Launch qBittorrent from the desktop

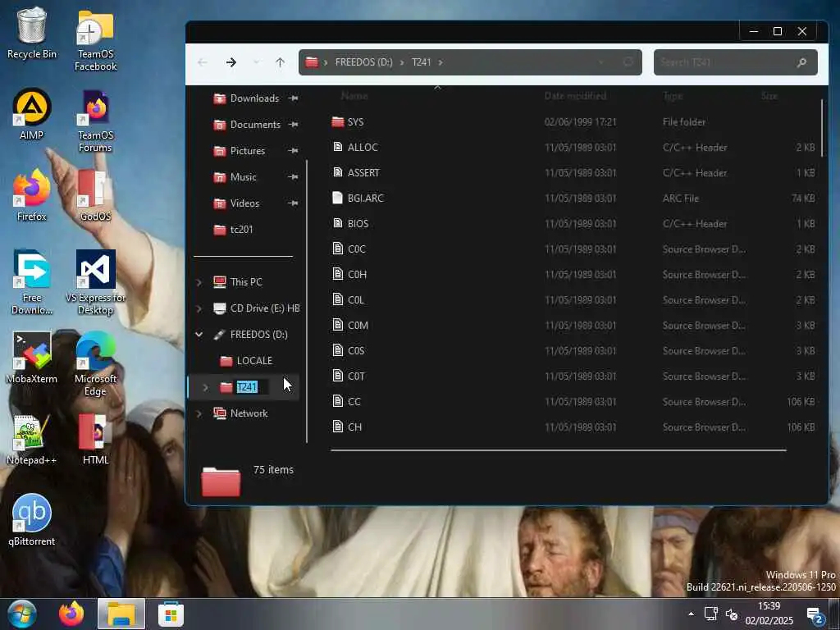32,520
